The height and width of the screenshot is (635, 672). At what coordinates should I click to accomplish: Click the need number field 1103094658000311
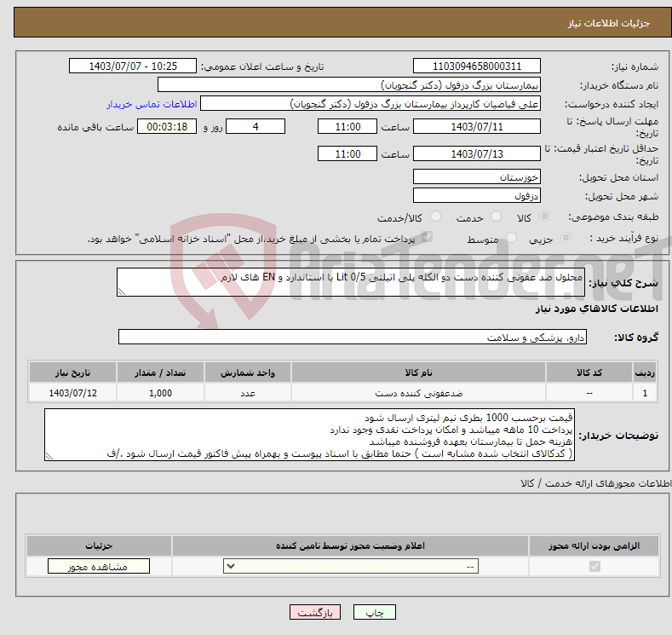coord(477,66)
